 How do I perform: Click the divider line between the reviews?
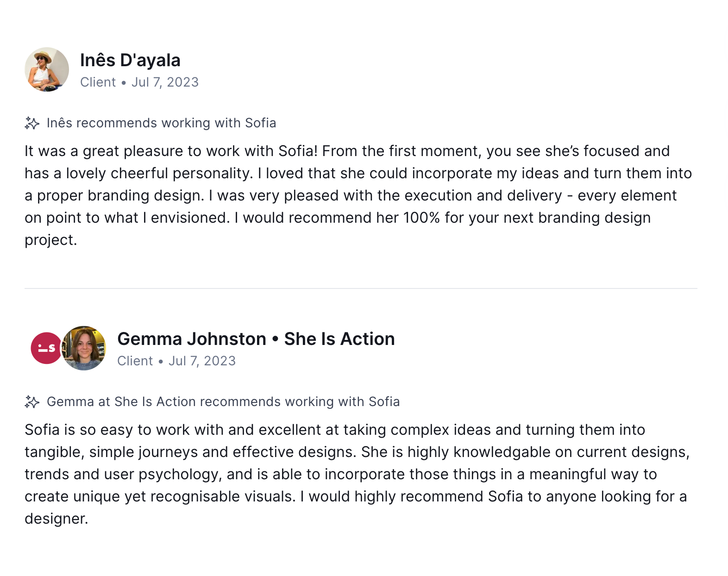[x=361, y=288]
